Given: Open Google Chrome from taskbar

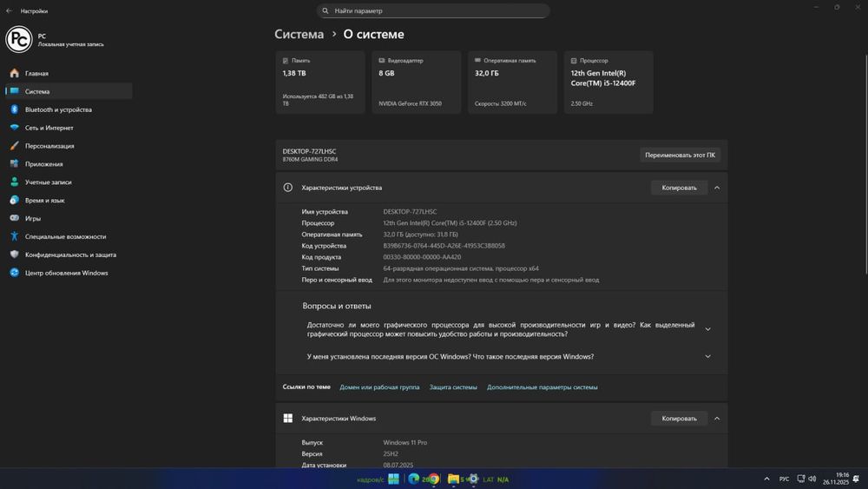Looking at the screenshot, I should click(434, 479).
